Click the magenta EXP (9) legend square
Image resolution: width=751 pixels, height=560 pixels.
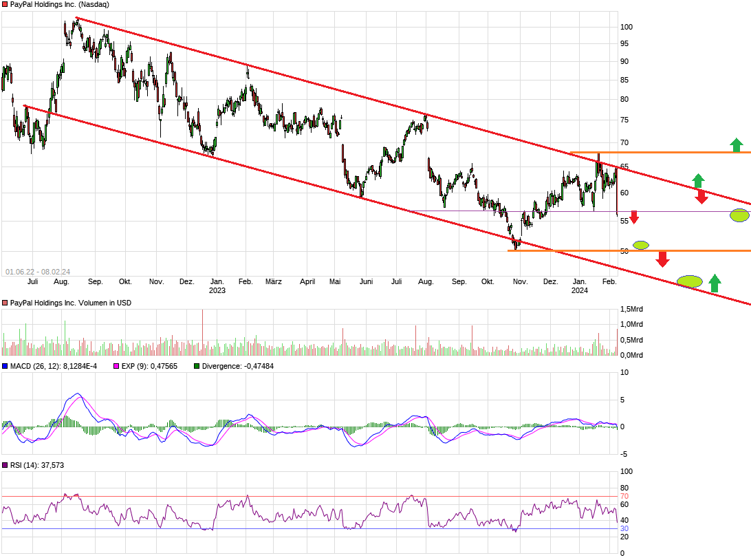[x=116, y=367]
